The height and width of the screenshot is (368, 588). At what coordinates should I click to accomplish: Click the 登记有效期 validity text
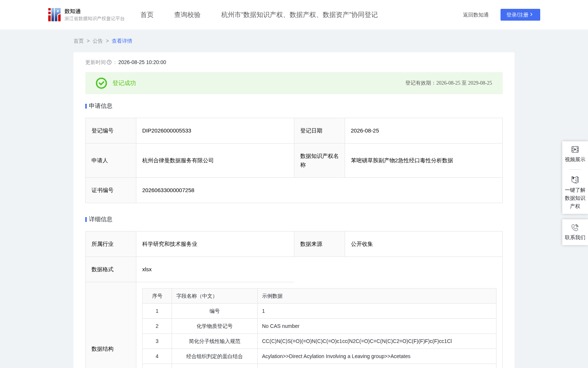[449, 83]
